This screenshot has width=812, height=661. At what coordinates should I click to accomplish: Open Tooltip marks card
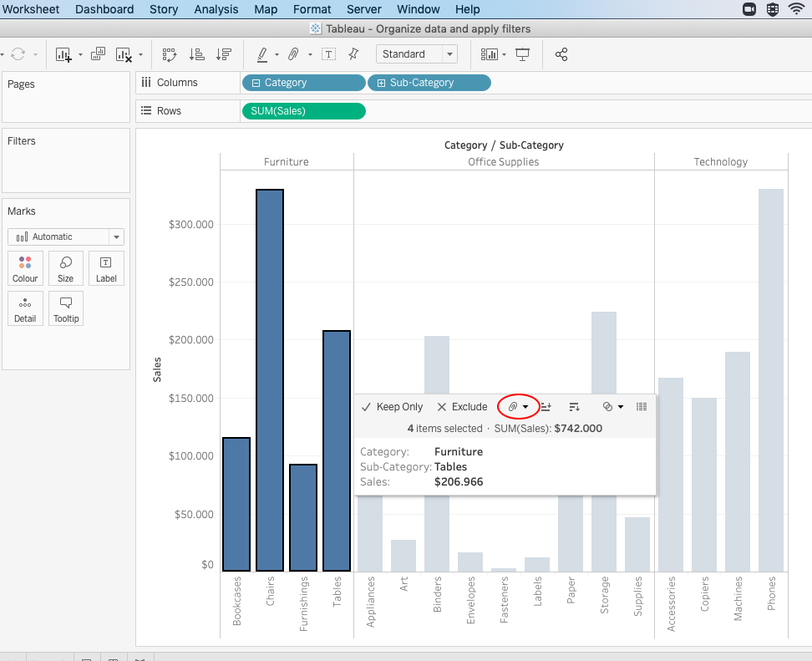(66, 308)
